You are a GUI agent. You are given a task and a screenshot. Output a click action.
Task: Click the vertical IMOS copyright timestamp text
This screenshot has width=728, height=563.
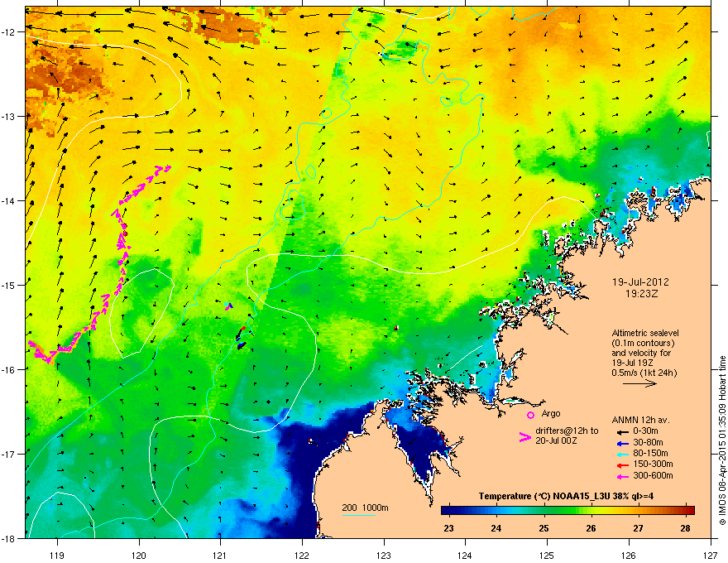[x=722, y=440]
